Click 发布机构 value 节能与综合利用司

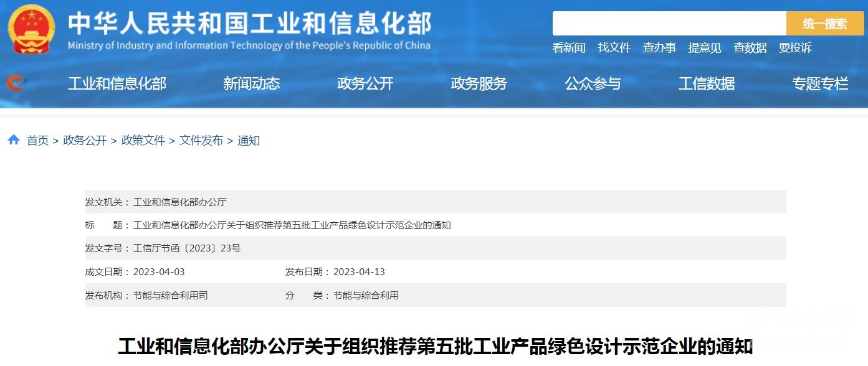coord(171,296)
